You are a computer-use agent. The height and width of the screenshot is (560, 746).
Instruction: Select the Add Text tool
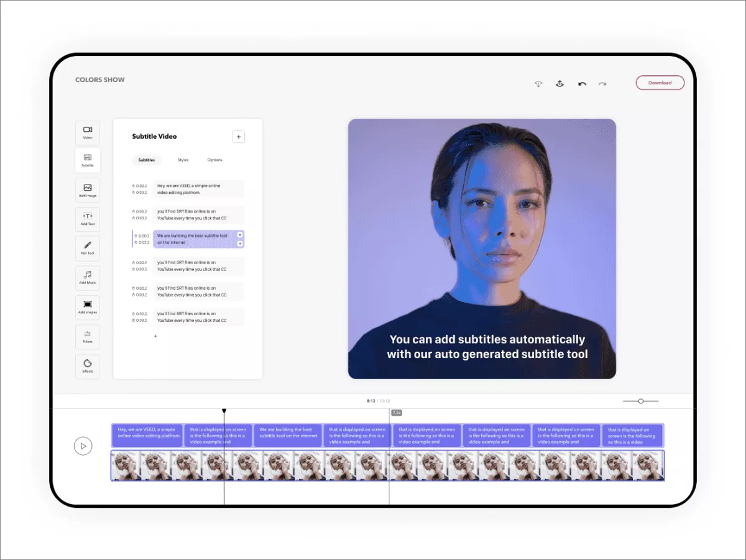(x=88, y=219)
